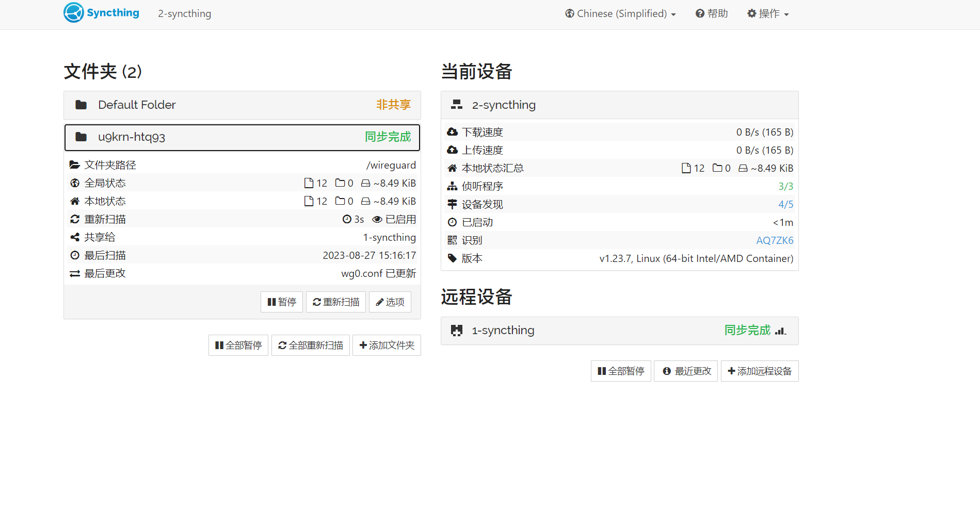Viewport: 980px width, 510px height.
Task: Click the 1-syncthing value in the 共享给 row
Action: pyautogui.click(x=390, y=237)
